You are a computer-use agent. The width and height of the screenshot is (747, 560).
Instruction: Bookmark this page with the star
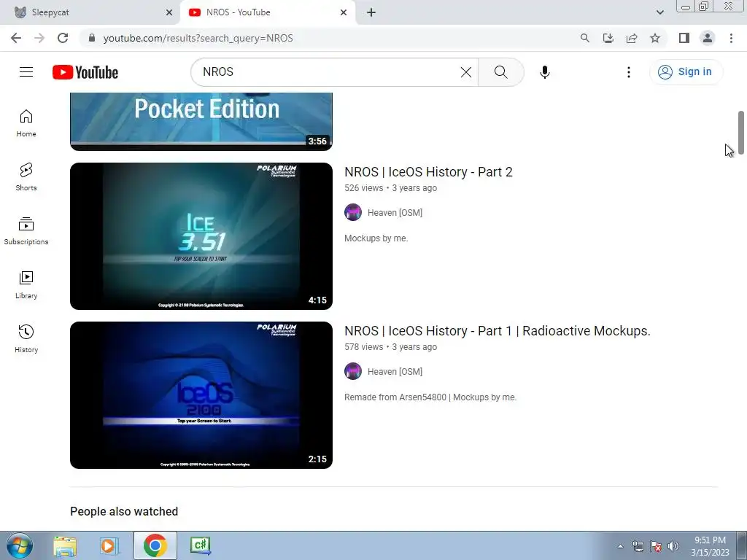click(655, 38)
